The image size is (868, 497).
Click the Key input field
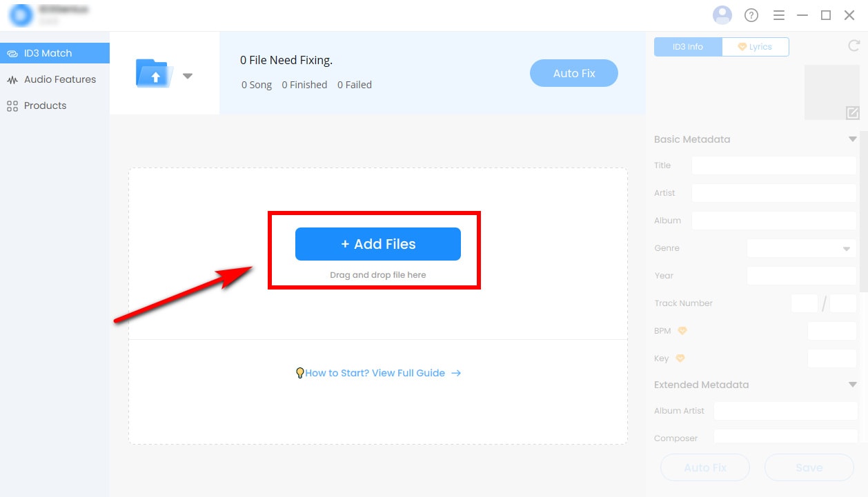832,358
